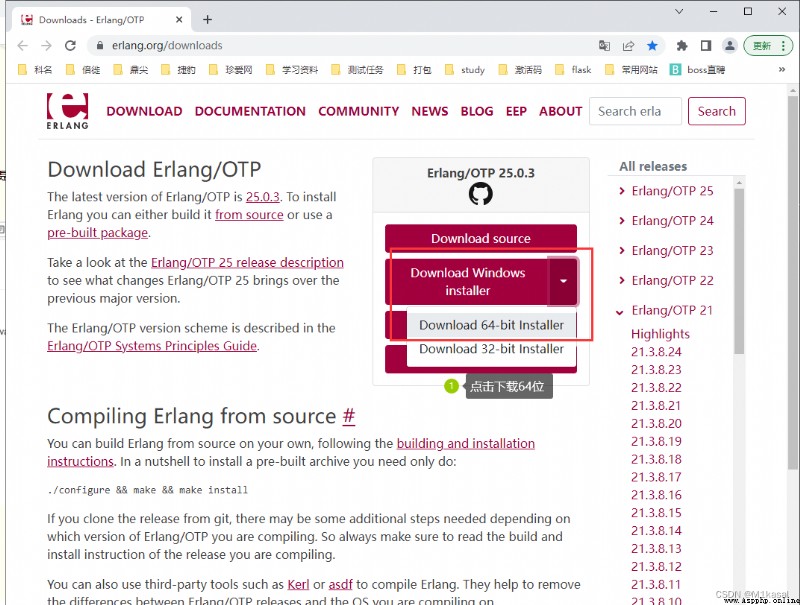Click the All releases list scrollbar
This screenshot has height=605, width=800.
pos(739,270)
